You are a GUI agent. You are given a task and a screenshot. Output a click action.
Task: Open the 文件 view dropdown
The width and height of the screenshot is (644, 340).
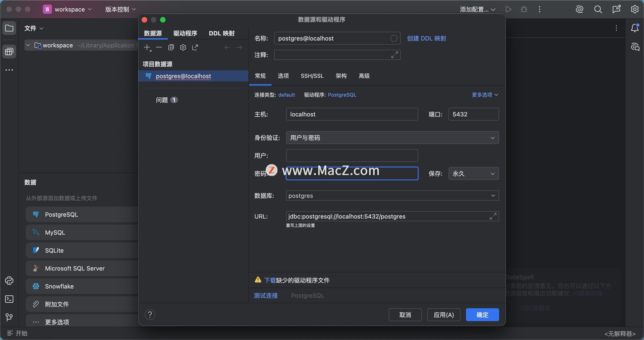tap(34, 28)
